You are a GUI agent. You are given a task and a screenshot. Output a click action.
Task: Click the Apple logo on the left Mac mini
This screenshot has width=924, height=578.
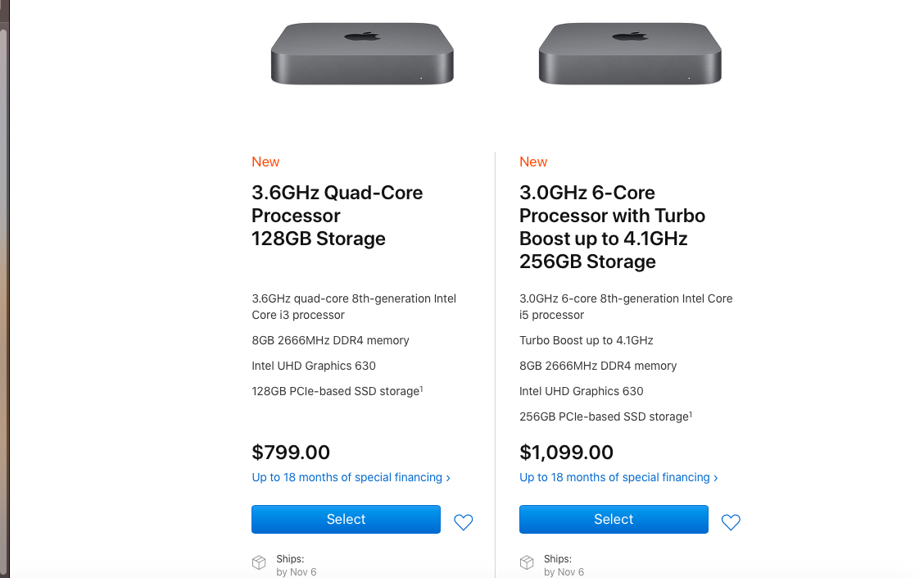click(x=362, y=37)
